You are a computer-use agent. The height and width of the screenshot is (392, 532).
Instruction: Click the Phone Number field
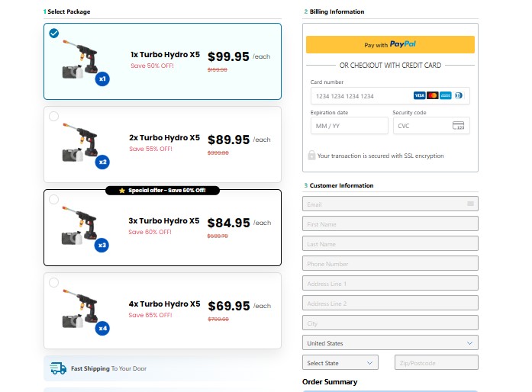tap(390, 264)
